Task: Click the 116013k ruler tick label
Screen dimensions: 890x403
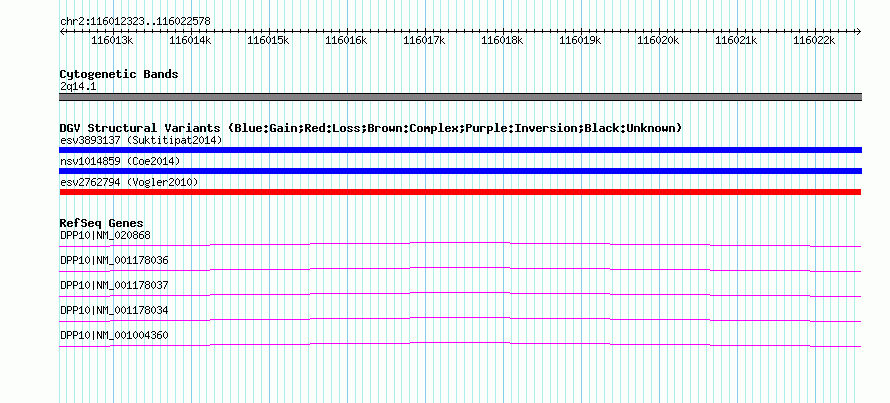Action: (112, 40)
